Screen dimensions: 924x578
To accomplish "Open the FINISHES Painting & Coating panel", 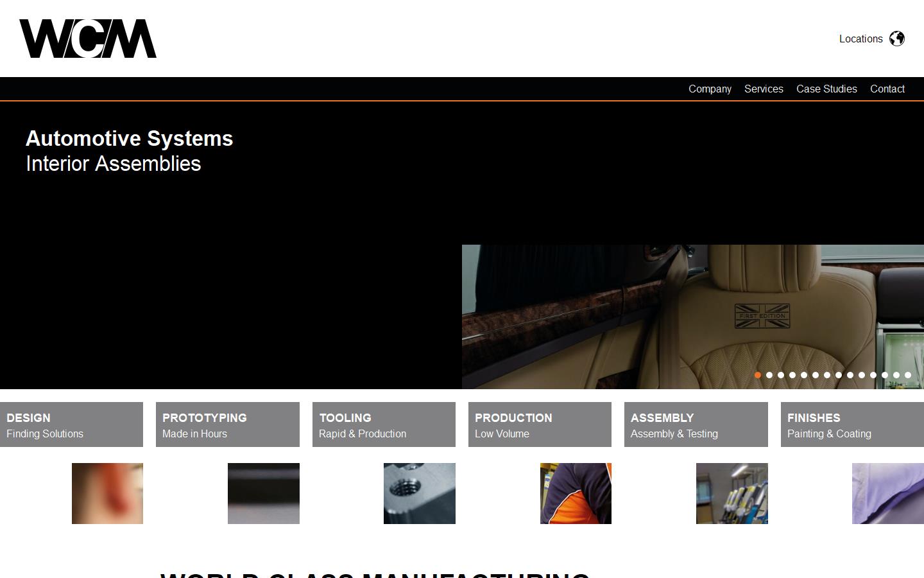I will tap(852, 425).
